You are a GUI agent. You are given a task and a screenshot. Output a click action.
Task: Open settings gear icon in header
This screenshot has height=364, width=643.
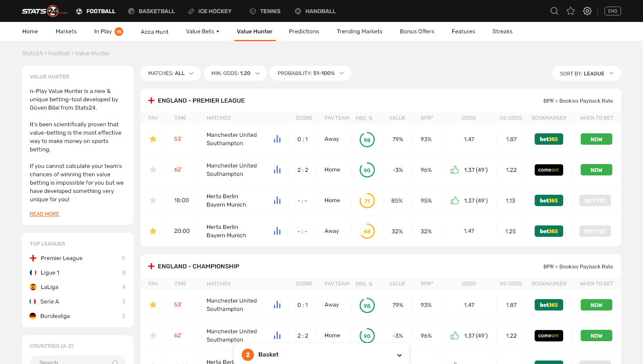(587, 11)
